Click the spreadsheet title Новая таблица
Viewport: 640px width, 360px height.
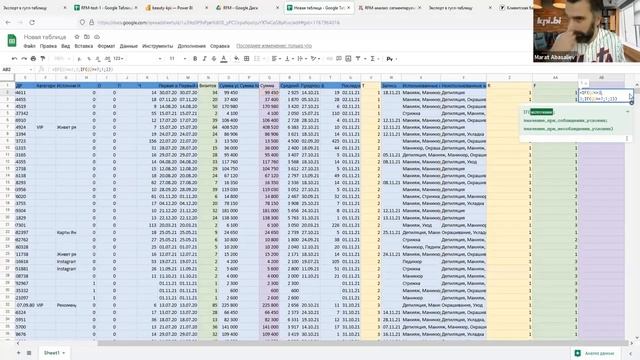point(45,37)
